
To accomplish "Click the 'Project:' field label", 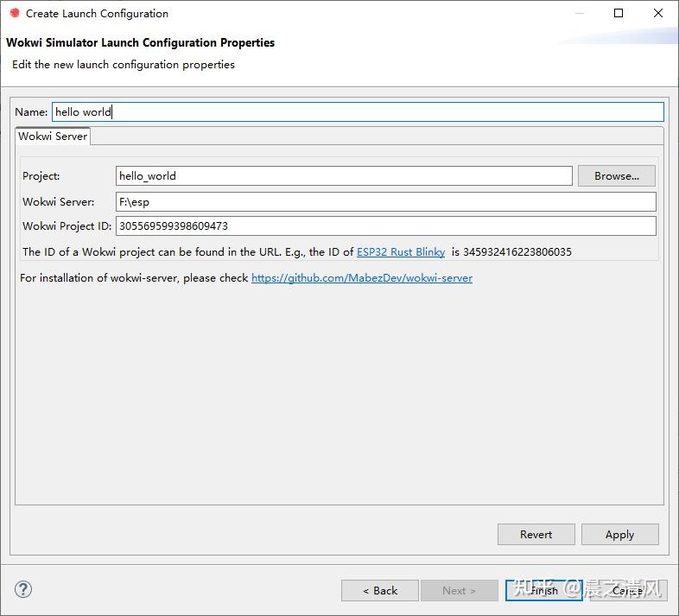I will point(41,176).
